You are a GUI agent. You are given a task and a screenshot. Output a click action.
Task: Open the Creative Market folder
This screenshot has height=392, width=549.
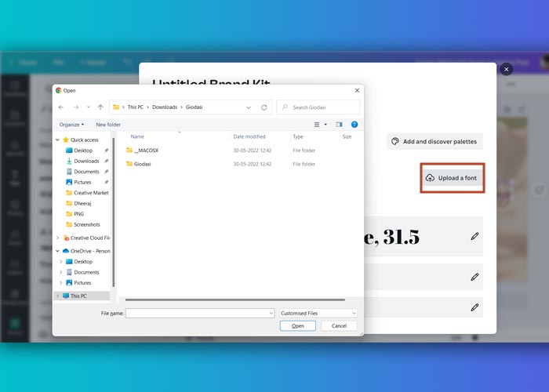point(87,193)
